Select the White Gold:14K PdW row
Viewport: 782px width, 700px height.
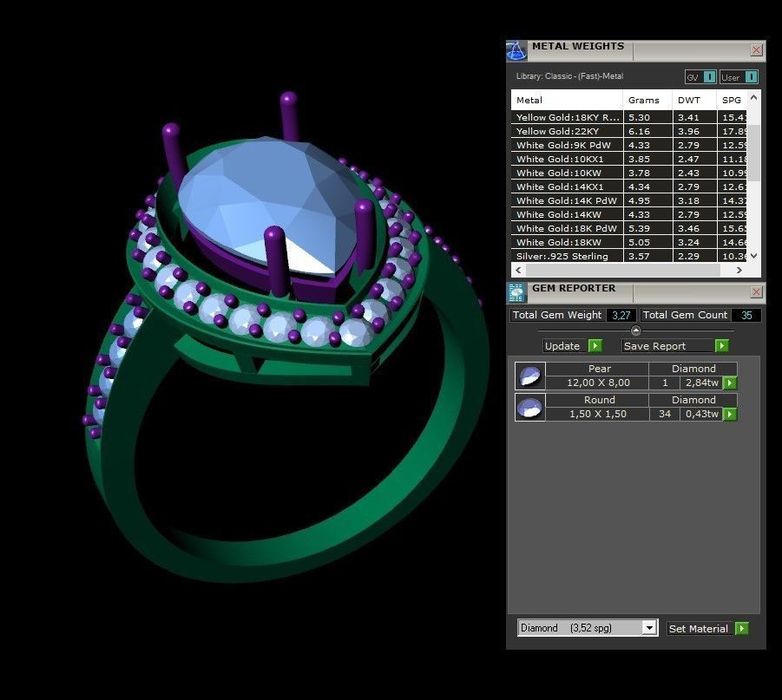(x=629, y=200)
